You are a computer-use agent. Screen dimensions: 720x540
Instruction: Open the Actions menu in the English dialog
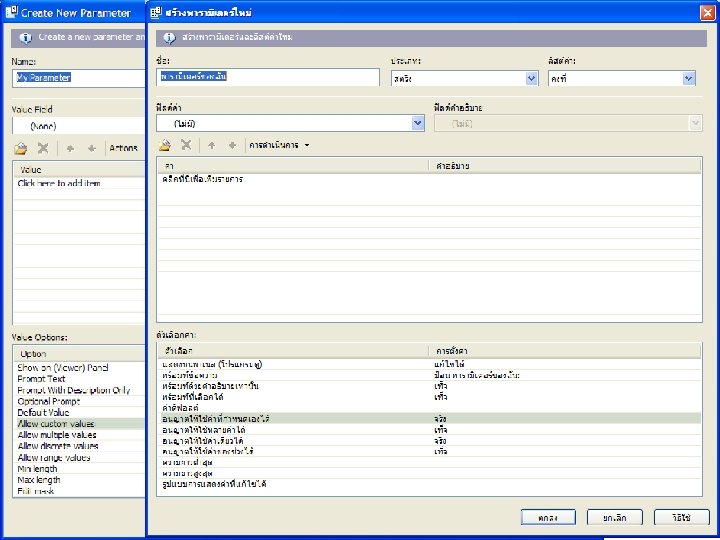[x=124, y=148]
